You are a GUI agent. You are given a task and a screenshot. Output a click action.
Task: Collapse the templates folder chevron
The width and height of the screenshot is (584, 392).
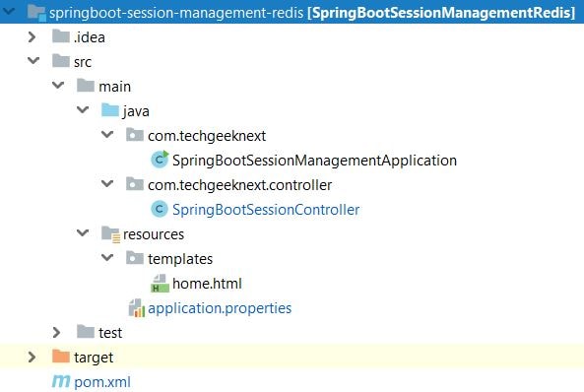click(x=107, y=257)
